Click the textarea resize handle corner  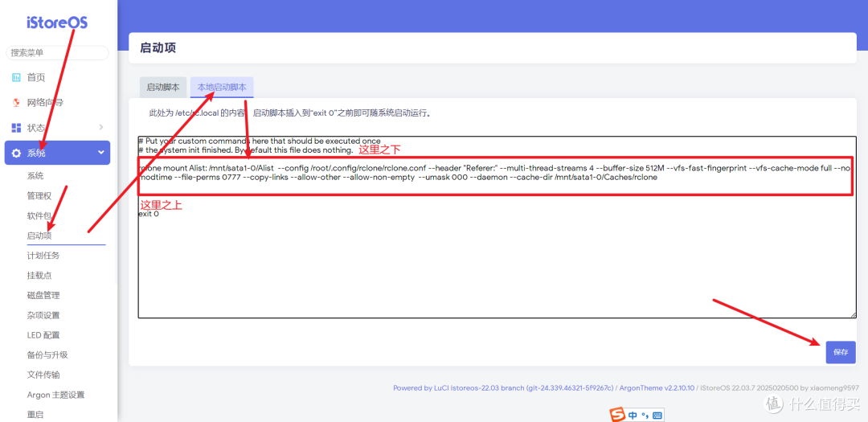click(x=853, y=315)
